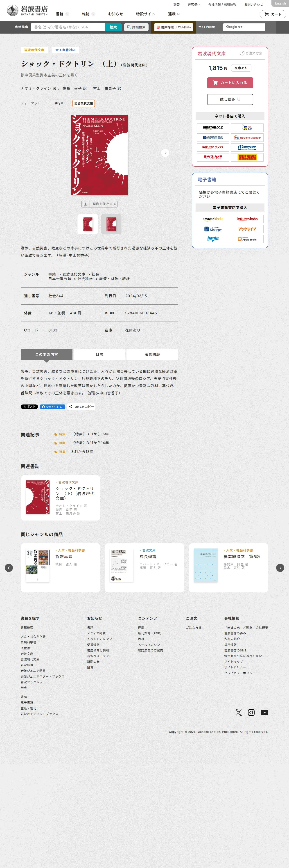289x868 pixels.
Task: Open the article 〈特集〉3.11から14年
Action: pos(90,443)
